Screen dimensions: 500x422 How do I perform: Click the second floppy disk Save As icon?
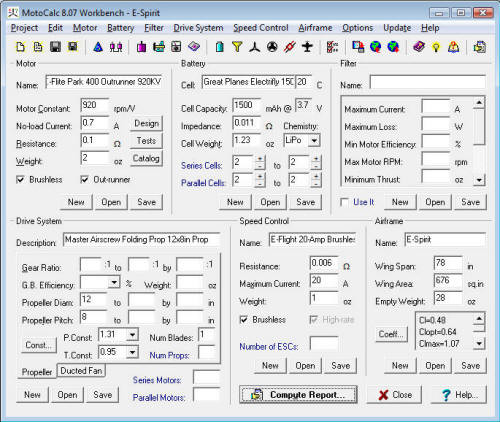tap(73, 47)
